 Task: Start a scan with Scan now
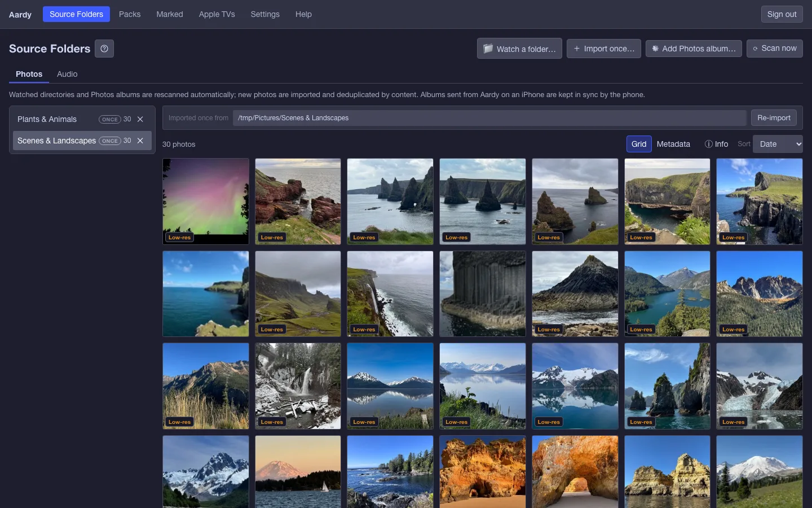point(774,49)
